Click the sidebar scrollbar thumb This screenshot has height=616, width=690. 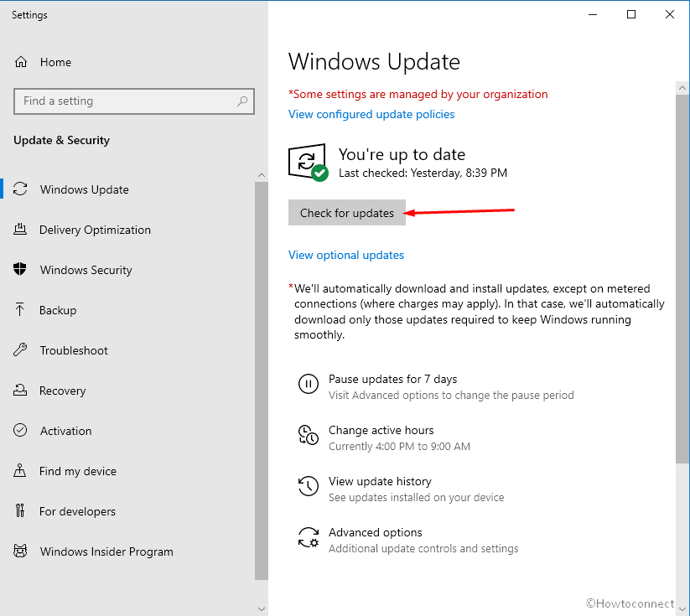pos(262,380)
